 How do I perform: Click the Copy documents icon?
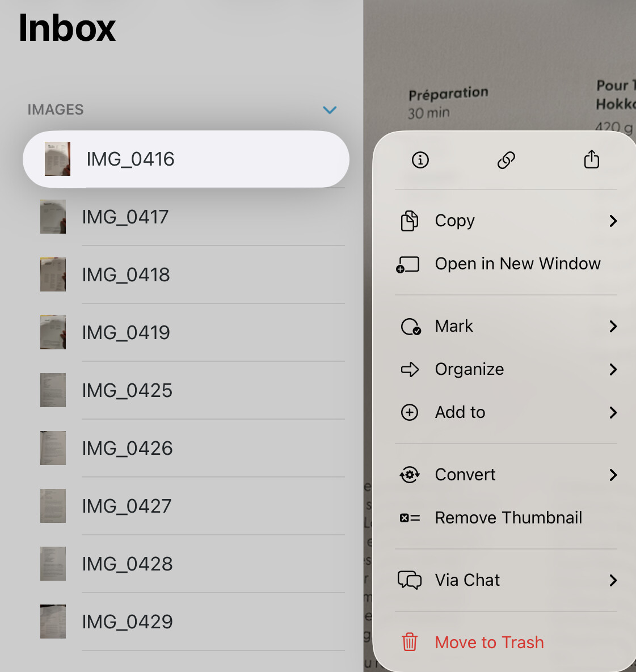tap(410, 221)
